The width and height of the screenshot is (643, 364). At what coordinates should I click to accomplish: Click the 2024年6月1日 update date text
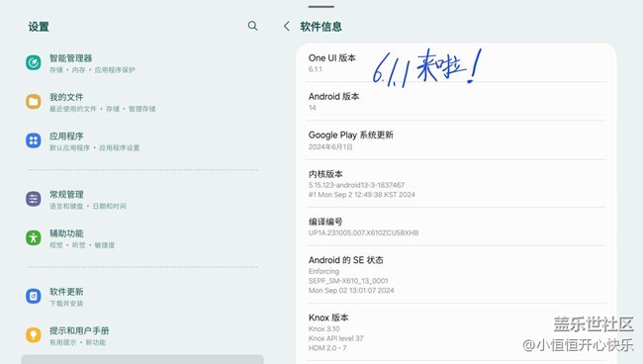point(330,146)
